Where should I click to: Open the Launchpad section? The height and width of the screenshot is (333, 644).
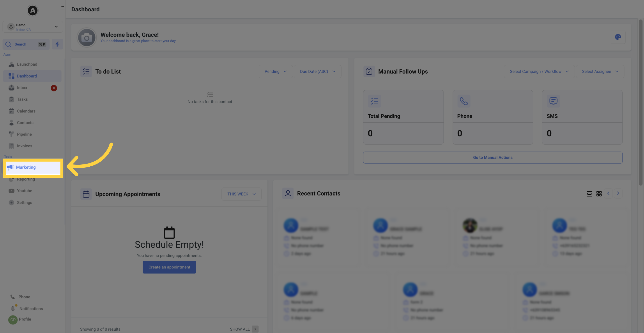[x=27, y=64]
